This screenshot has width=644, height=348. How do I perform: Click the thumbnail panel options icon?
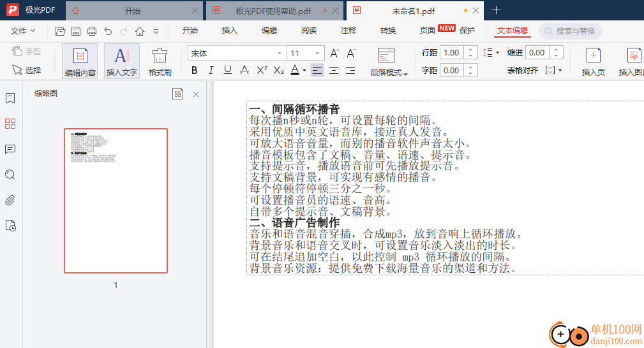click(178, 94)
